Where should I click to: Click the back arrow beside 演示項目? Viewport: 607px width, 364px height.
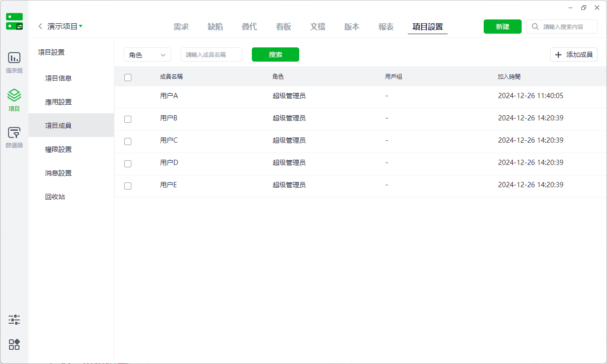40,27
